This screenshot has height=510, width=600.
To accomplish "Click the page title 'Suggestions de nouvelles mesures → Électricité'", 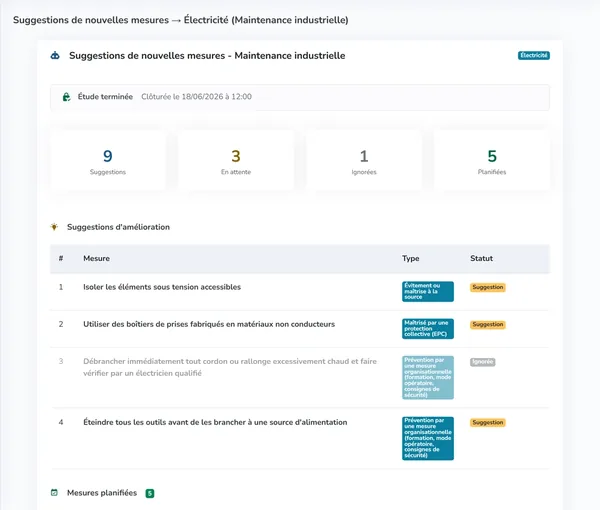I will [181, 20].
